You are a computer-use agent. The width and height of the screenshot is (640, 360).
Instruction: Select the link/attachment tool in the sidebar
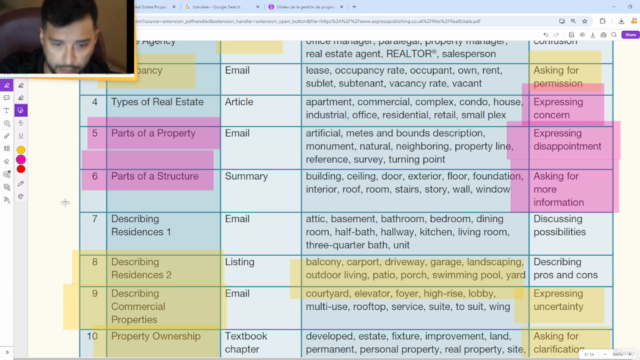[7, 136]
